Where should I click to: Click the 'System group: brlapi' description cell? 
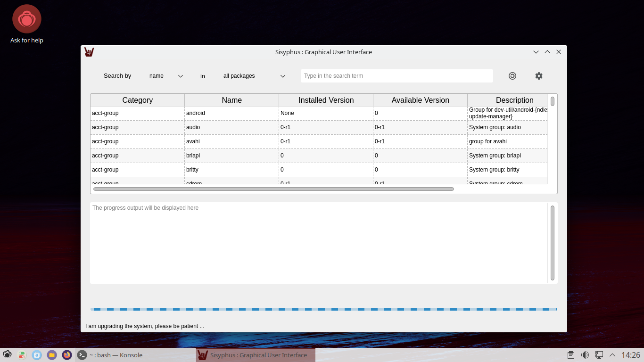tap(508, 156)
